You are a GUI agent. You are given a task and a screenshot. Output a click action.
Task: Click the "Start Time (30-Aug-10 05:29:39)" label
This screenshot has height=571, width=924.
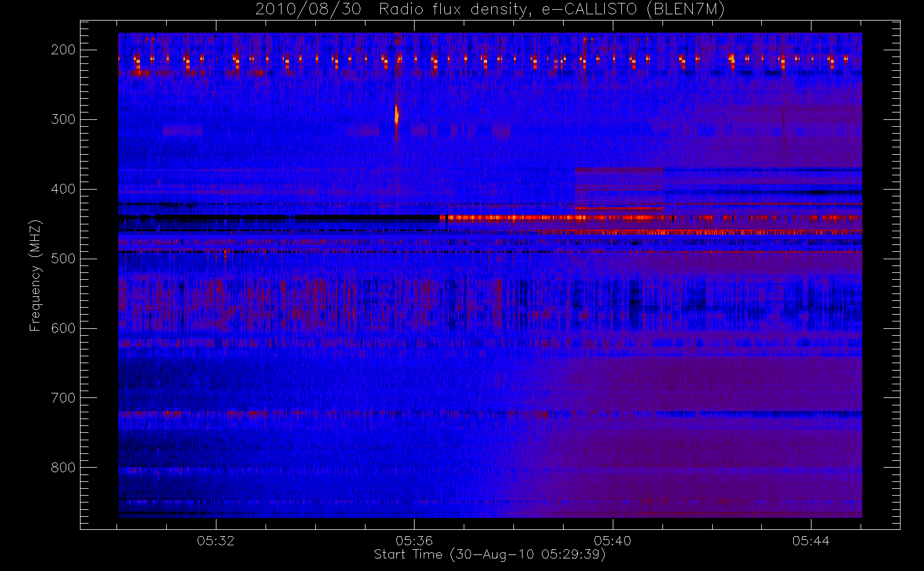click(x=490, y=554)
